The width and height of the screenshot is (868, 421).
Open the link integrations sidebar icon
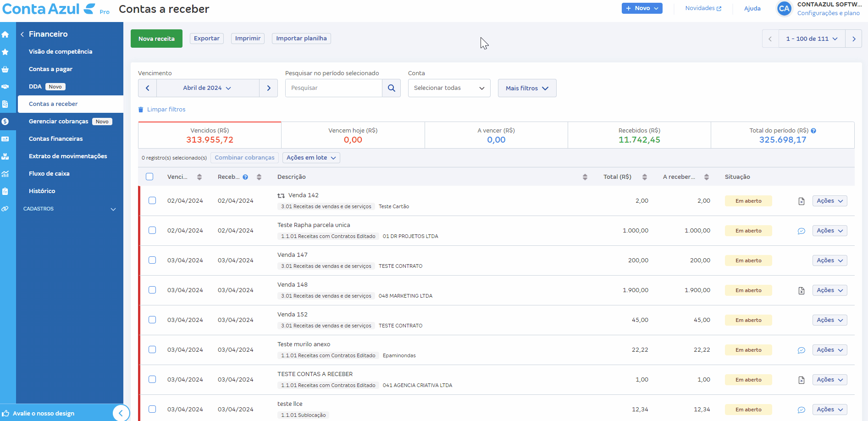[x=5, y=209]
